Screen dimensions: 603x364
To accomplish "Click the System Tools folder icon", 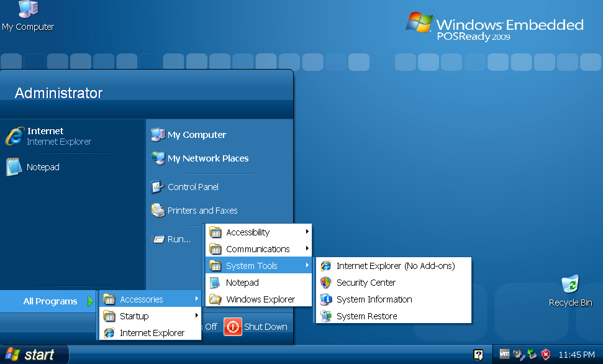I will (215, 265).
